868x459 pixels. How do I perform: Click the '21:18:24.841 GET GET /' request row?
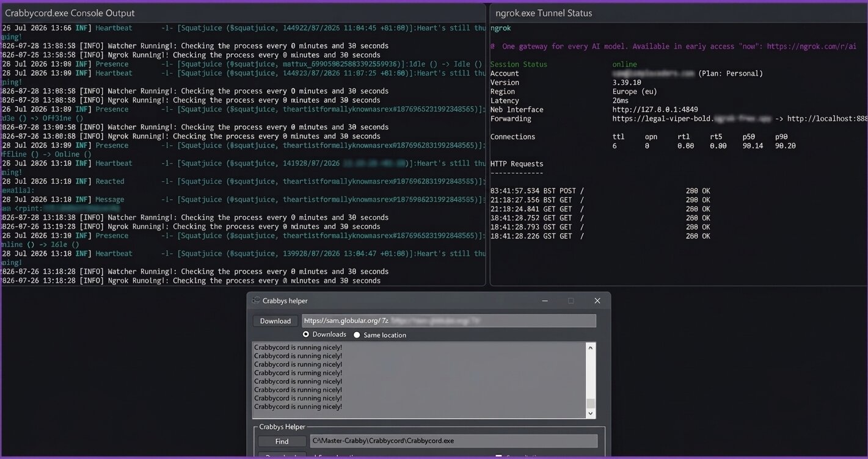pyautogui.click(x=600, y=209)
